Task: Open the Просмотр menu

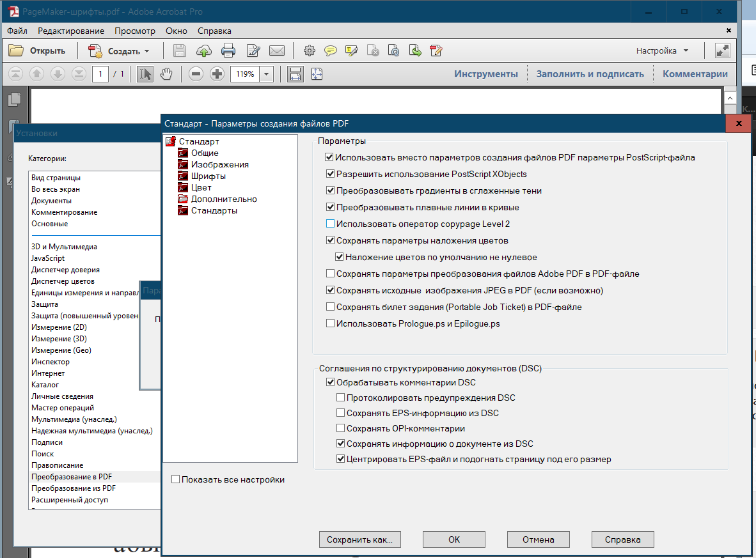Action: pos(135,31)
